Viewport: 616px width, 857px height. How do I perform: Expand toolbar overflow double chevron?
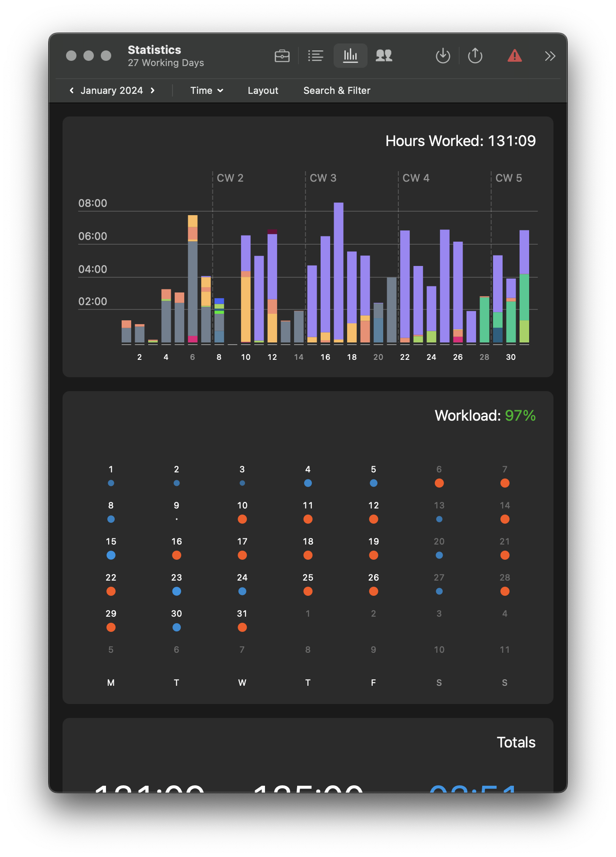(550, 56)
